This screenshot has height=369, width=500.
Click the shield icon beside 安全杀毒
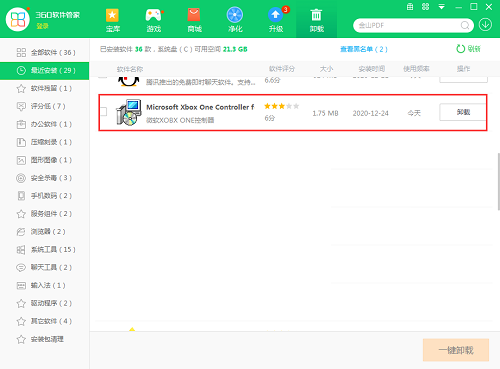pyautogui.click(x=21, y=178)
